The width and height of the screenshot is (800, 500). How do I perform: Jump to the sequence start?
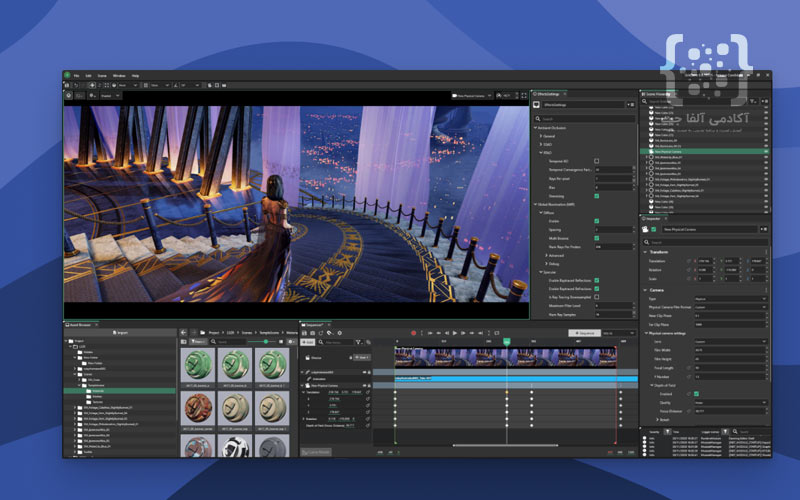click(430, 333)
